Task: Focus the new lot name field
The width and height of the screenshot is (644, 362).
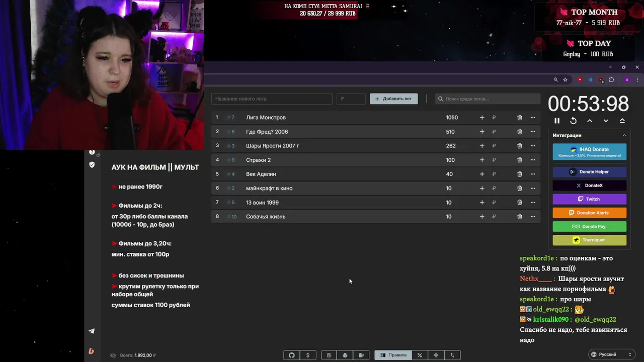Action: click(272, 99)
